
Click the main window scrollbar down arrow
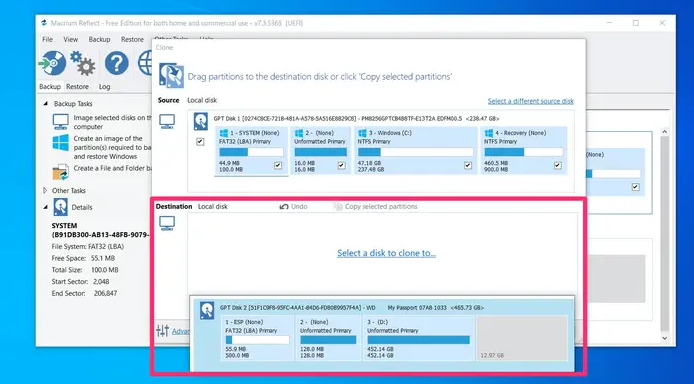[664, 338]
